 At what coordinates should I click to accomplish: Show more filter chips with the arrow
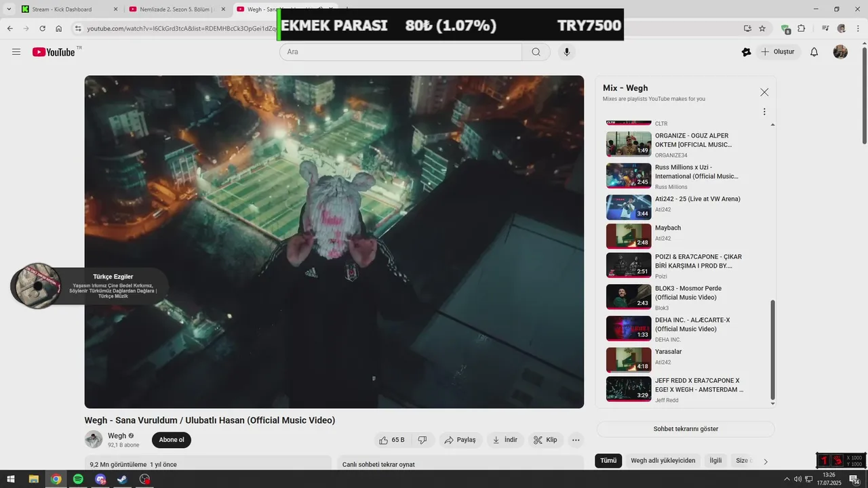click(766, 462)
